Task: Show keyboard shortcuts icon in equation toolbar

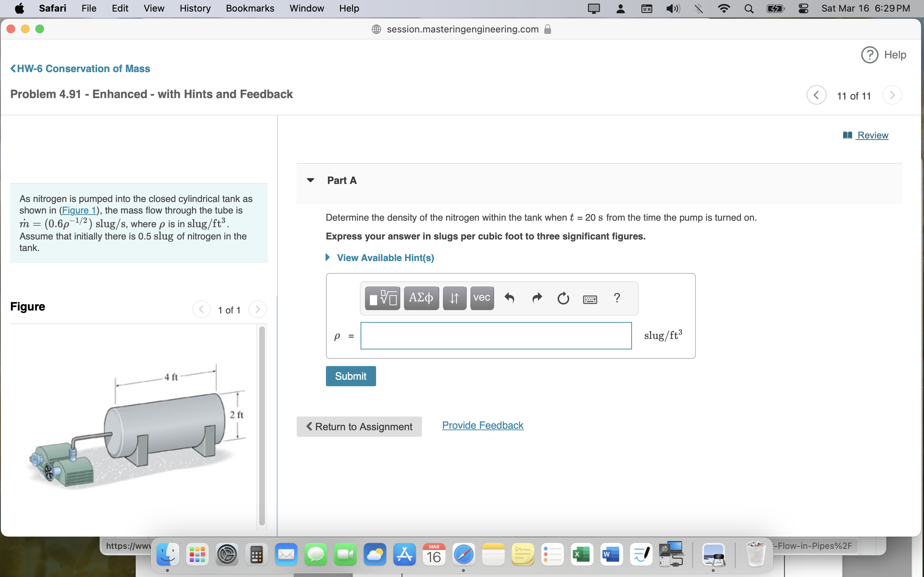Action: click(590, 299)
